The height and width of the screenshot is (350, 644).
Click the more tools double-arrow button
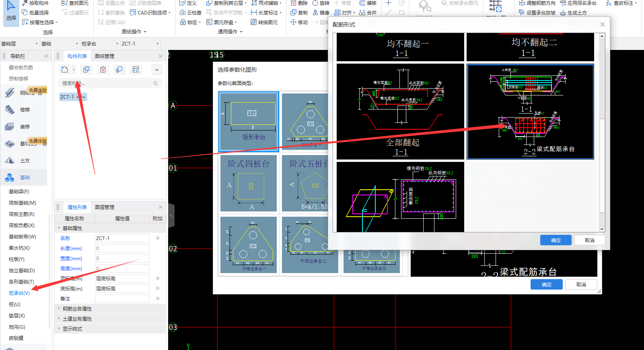click(x=157, y=70)
